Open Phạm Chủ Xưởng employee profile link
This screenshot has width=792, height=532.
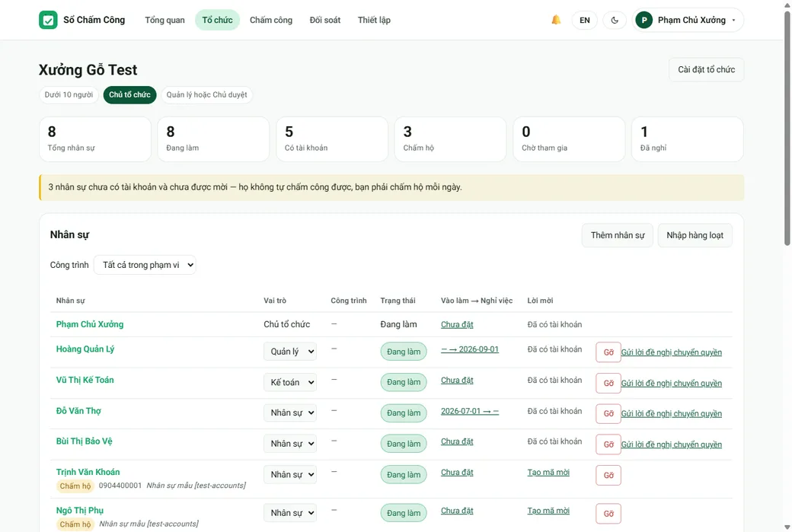click(x=89, y=324)
